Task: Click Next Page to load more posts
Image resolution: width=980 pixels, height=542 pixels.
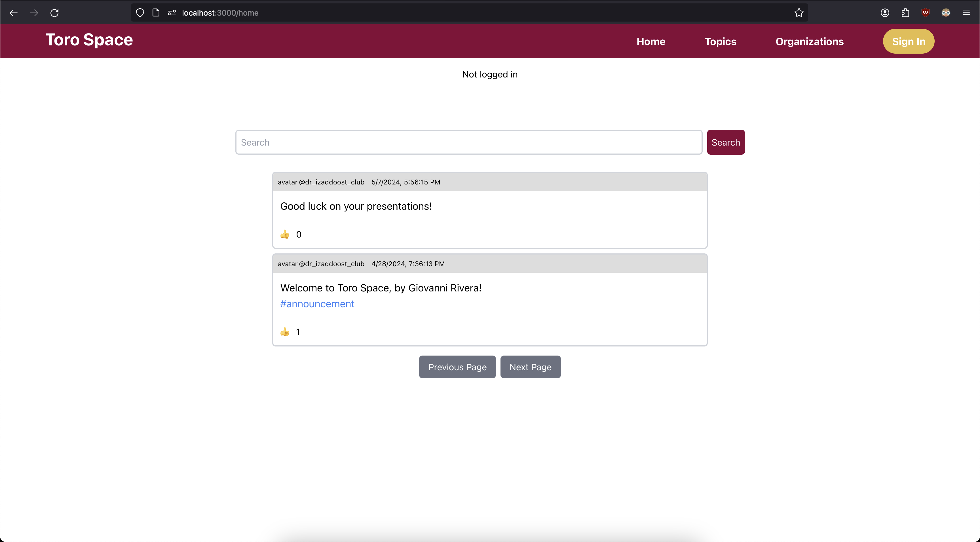Action: pyautogui.click(x=530, y=366)
